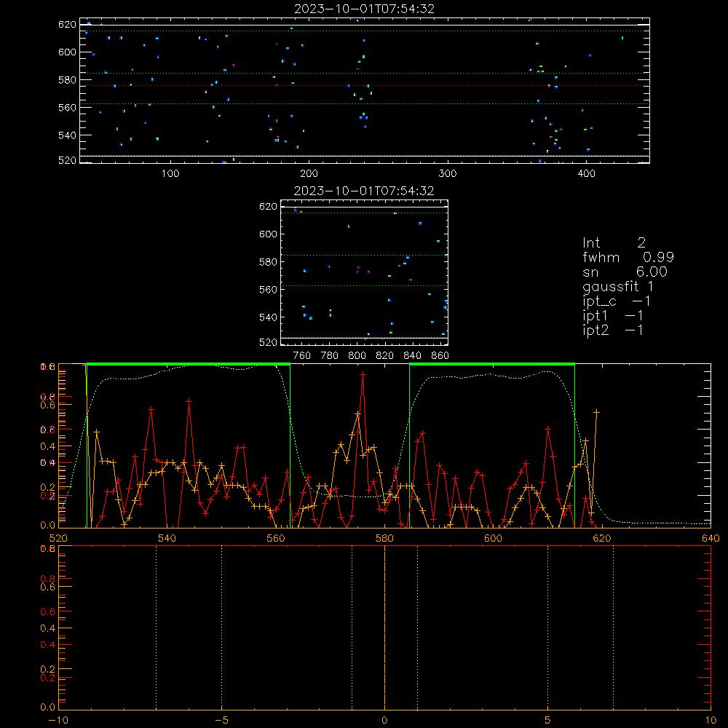Click the orange vertical line at zero in bottom plot
Screen dimensions: 728x728
point(384,628)
